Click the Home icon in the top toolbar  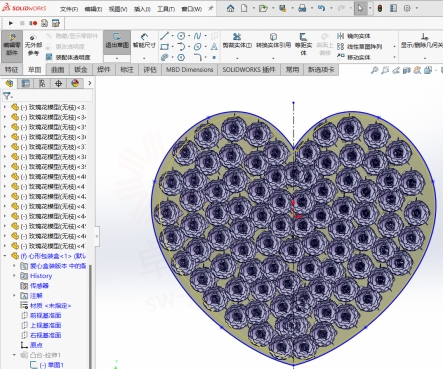click(x=230, y=8)
